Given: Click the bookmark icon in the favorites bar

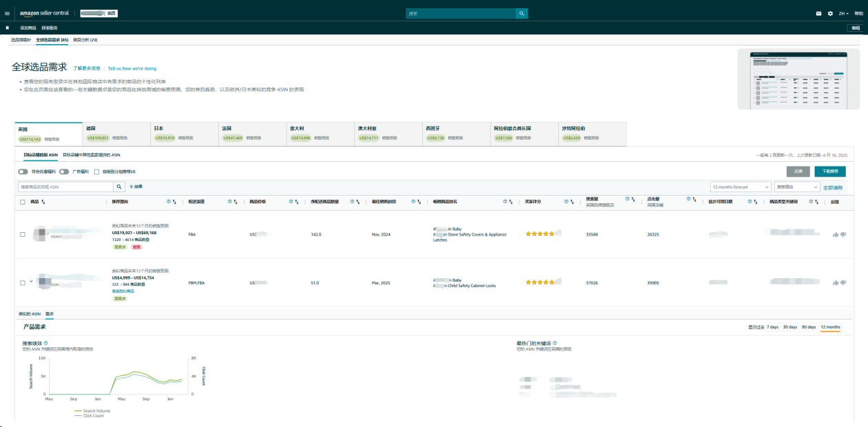Looking at the screenshot, I should point(8,28).
